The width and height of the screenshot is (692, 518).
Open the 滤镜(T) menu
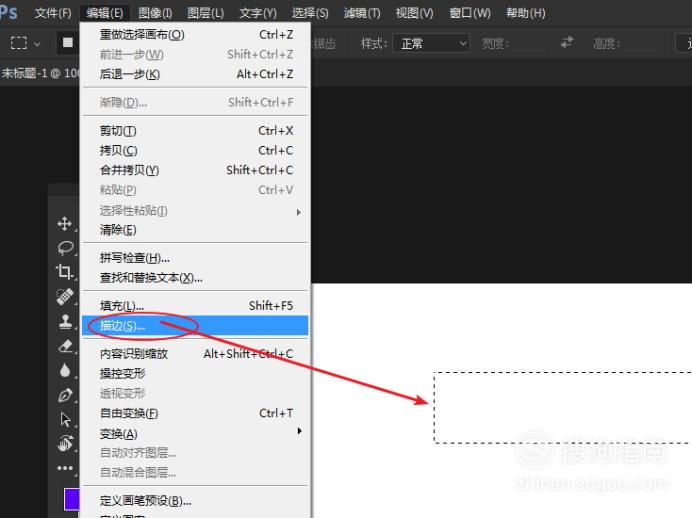(361, 13)
